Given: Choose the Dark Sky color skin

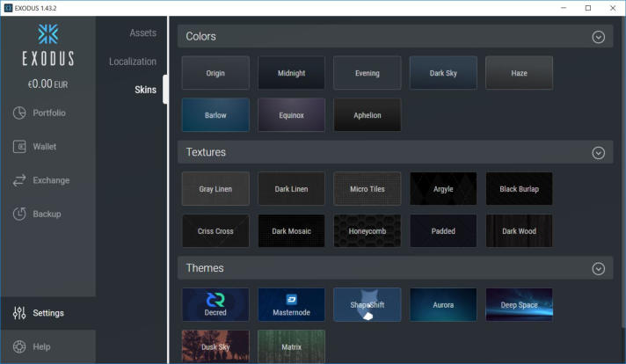Looking at the screenshot, I should tap(443, 73).
